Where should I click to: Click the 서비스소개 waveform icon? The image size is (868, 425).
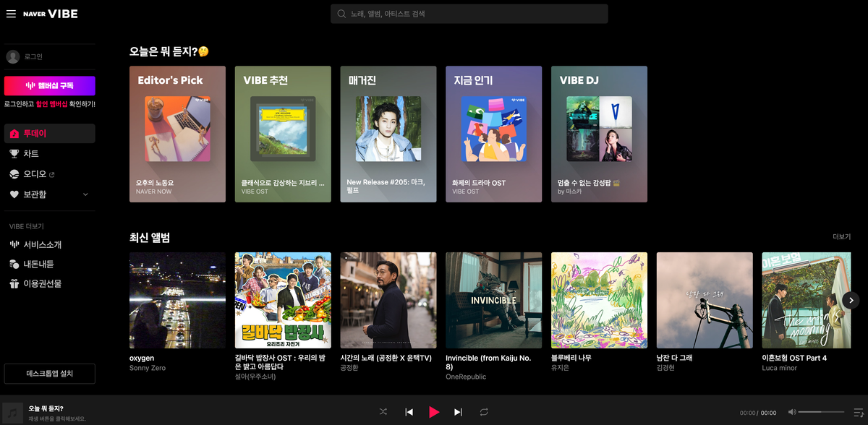tap(14, 244)
